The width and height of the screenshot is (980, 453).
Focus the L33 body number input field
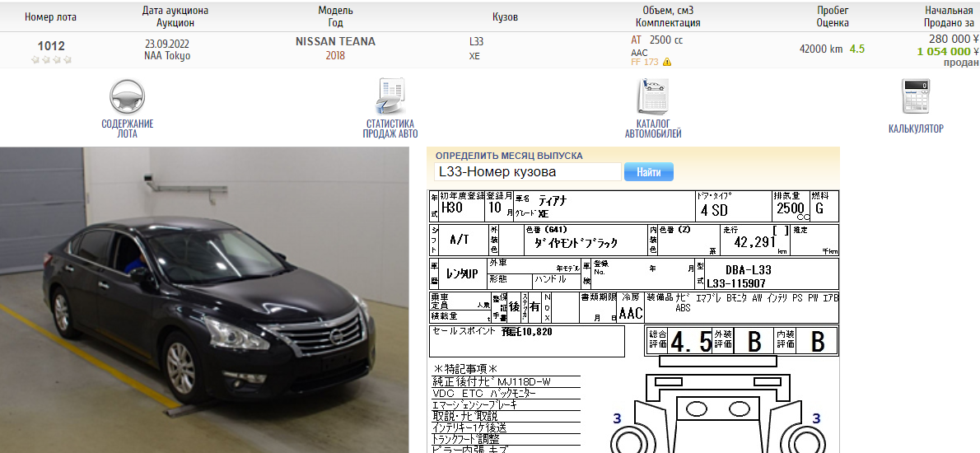coord(528,172)
